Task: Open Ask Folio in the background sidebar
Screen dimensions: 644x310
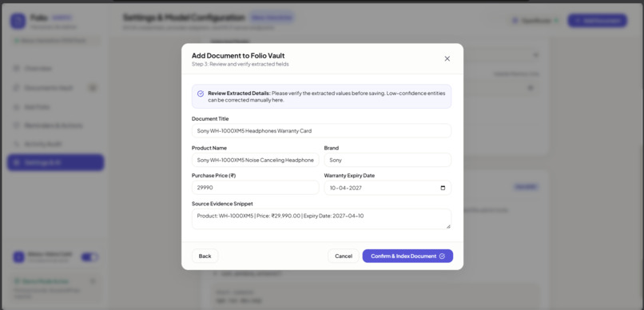Action: [55, 107]
